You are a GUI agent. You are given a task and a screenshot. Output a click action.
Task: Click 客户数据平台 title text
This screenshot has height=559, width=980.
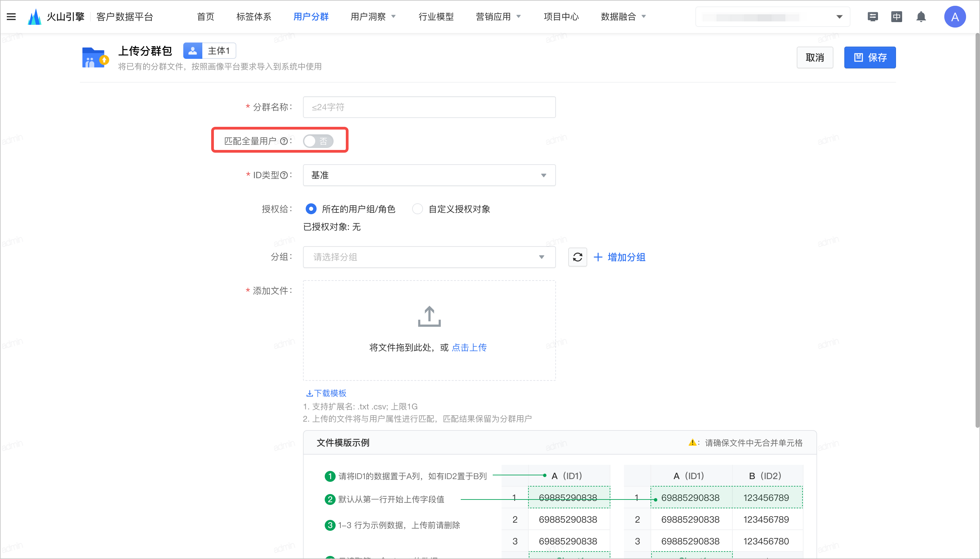click(x=125, y=17)
